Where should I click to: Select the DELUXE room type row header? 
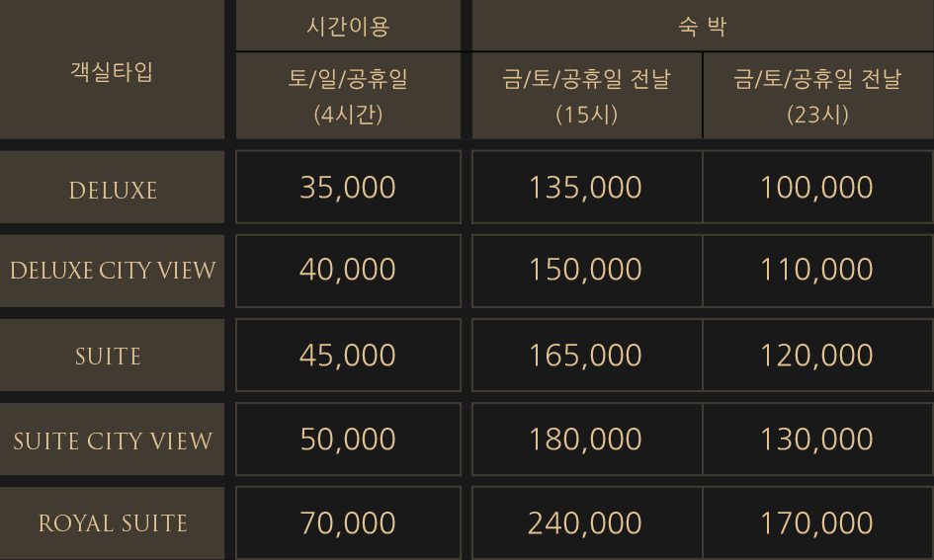pyautogui.click(x=112, y=188)
